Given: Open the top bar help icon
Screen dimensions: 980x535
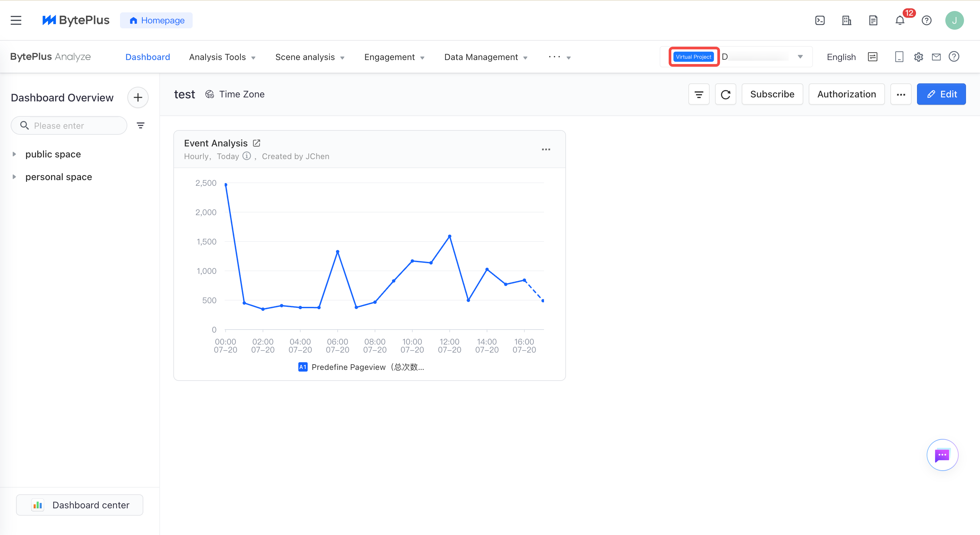Looking at the screenshot, I should [x=926, y=20].
